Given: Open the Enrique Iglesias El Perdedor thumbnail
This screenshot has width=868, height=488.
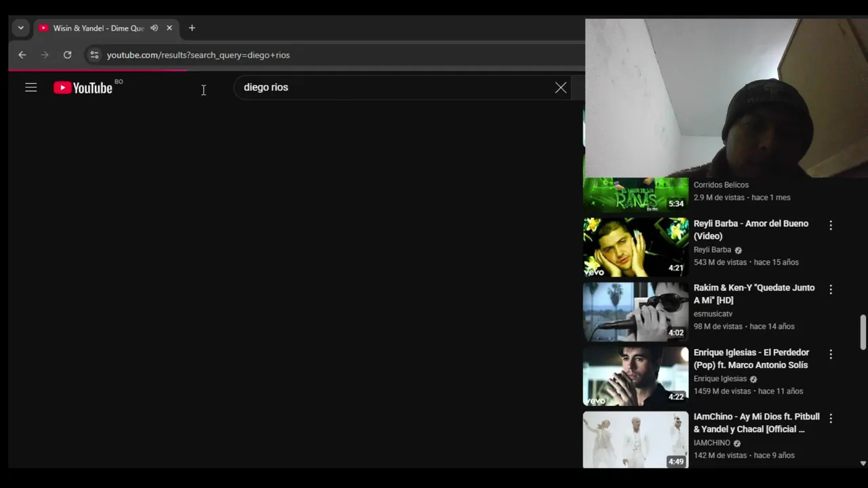Looking at the screenshot, I should point(635,376).
